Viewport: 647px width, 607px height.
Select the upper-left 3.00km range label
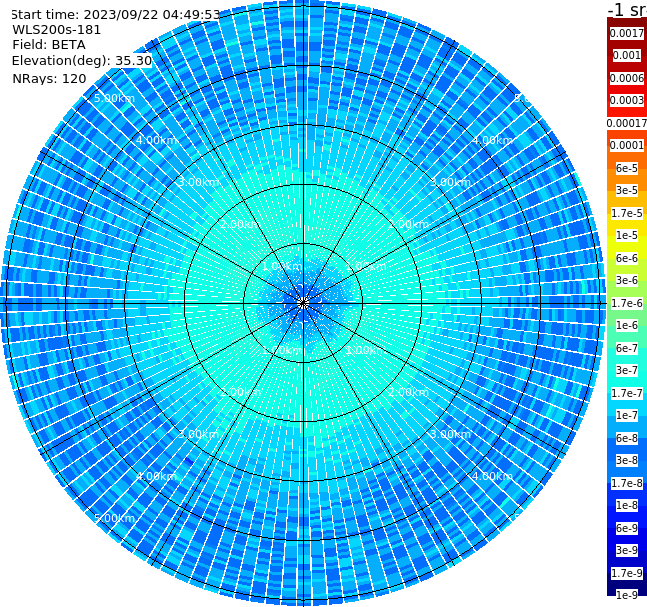tap(198, 182)
